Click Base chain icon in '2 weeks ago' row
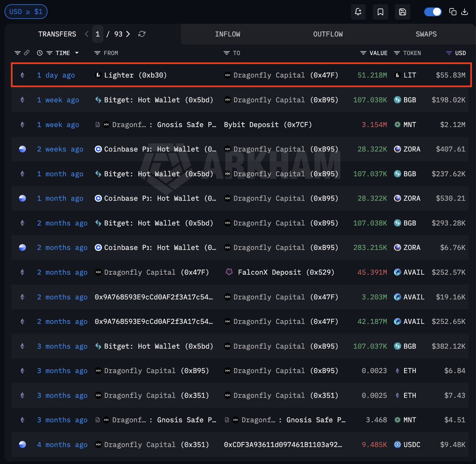The image size is (476, 464). coord(23,149)
